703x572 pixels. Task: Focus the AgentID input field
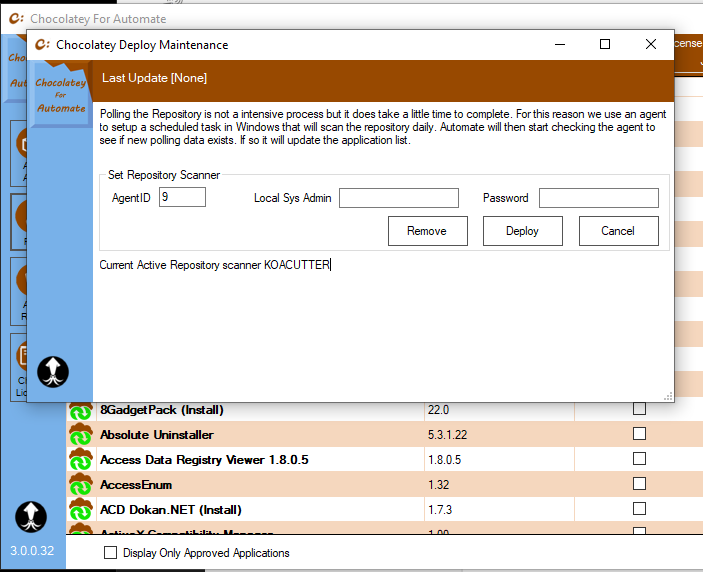[x=182, y=198]
